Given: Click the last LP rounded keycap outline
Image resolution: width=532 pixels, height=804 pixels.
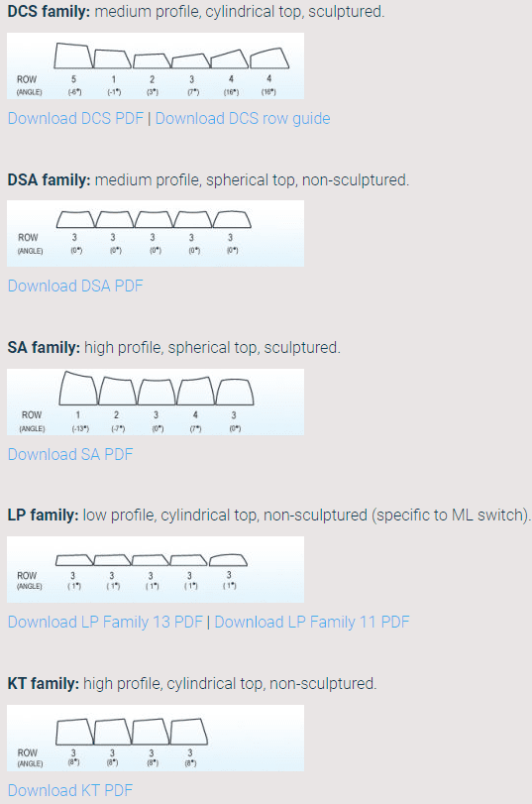Looking at the screenshot, I should 228,560.
